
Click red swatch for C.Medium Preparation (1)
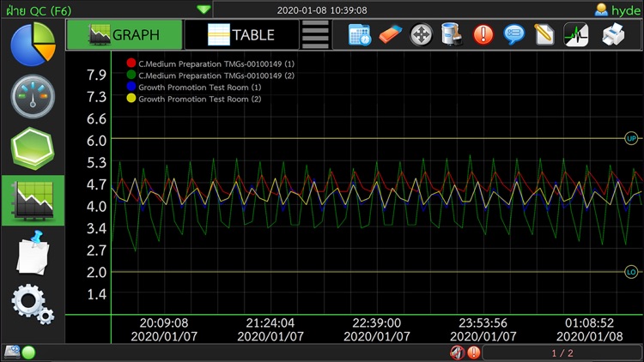pos(131,63)
